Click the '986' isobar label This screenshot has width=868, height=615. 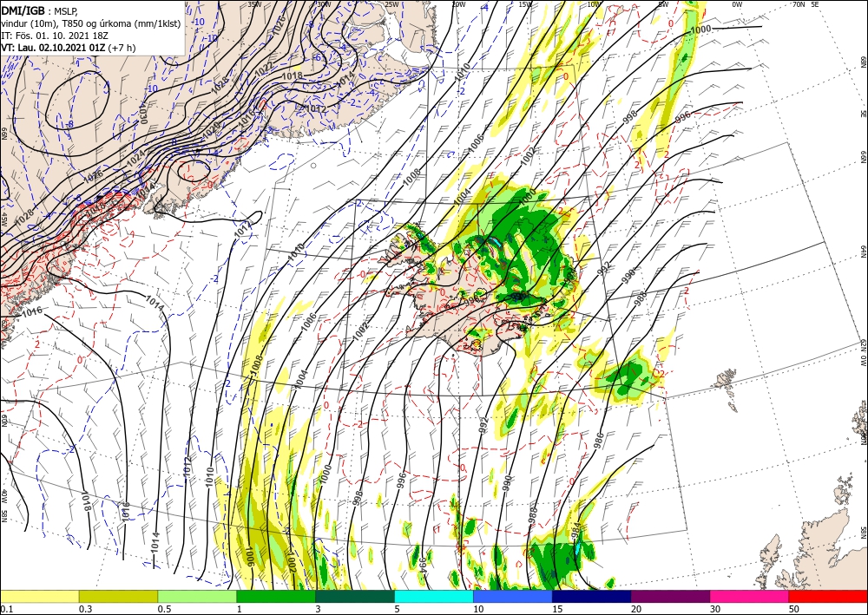(598, 441)
